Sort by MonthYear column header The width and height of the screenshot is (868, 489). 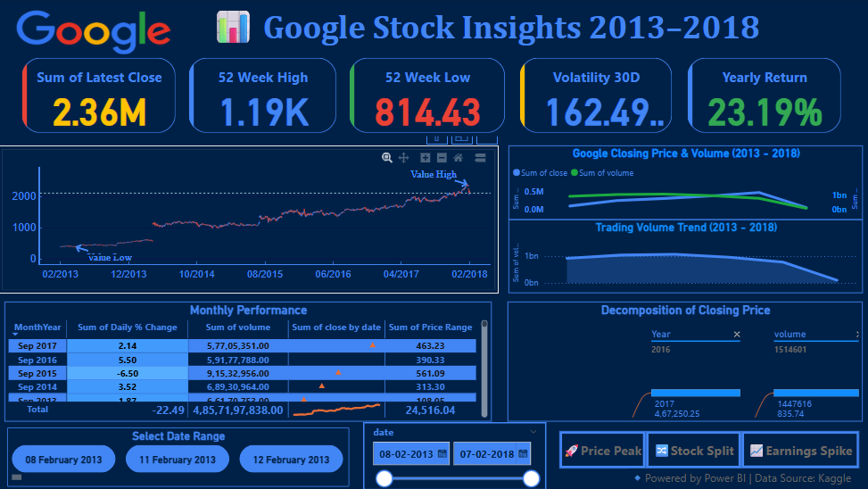37,327
